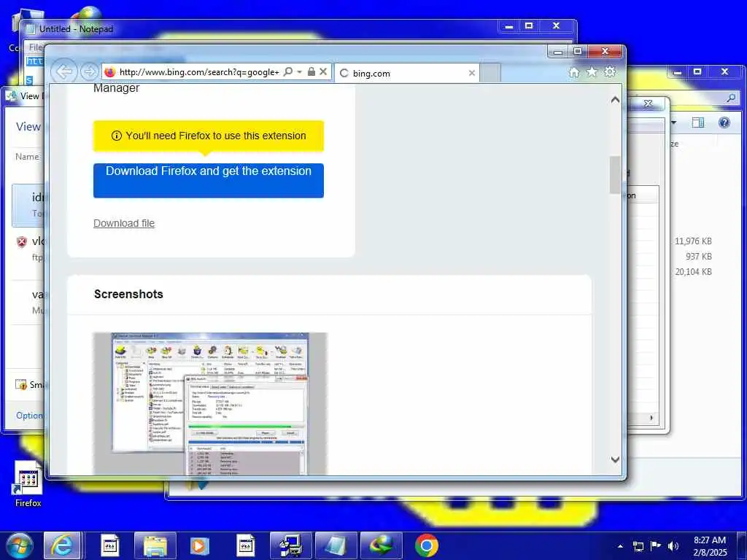Click the Notepad taskbar icon
The image size is (747, 560).
click(336, 545)
